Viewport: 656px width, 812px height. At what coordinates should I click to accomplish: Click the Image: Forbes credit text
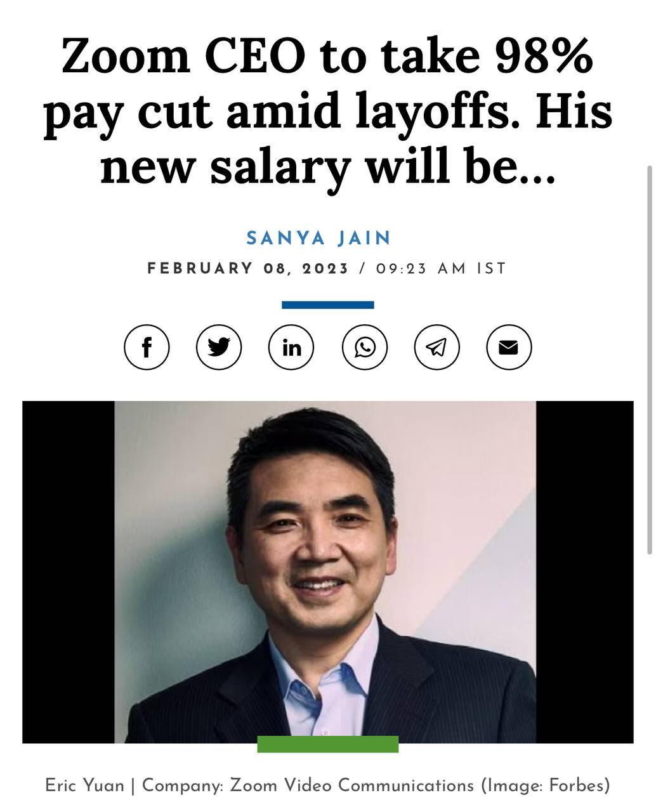pos(545,785)
